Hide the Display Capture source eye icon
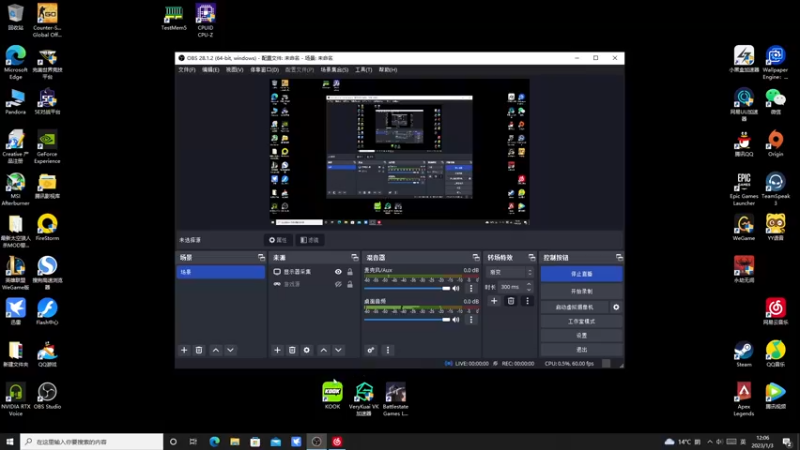 (x=338, y=272)
